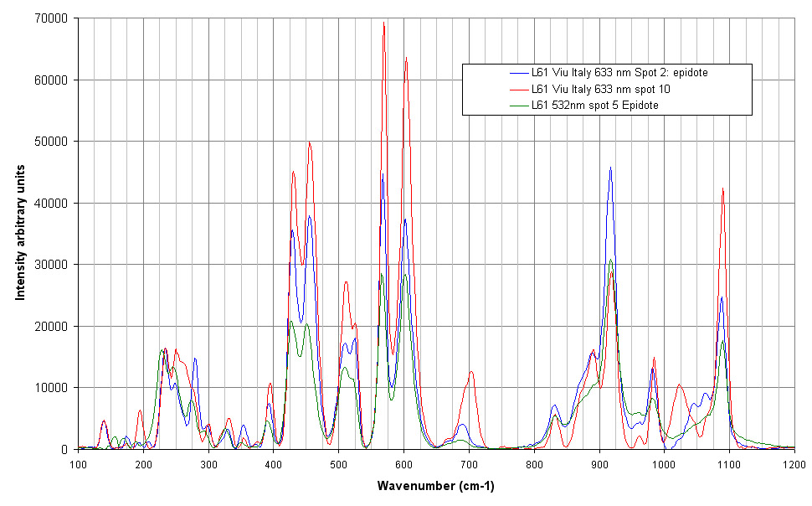
Task: Click the blue peak top near 920 wavenumber
Action: 610,168
